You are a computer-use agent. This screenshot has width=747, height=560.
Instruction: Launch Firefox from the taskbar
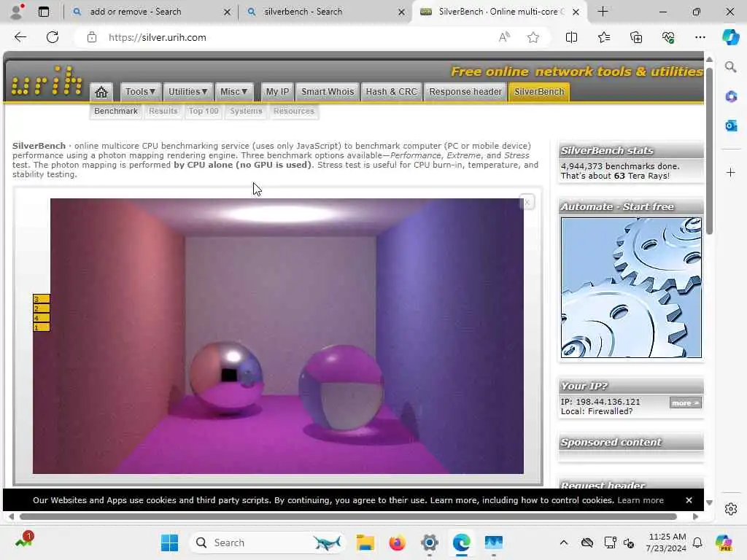pyautogui.click(x=398, y=542)
